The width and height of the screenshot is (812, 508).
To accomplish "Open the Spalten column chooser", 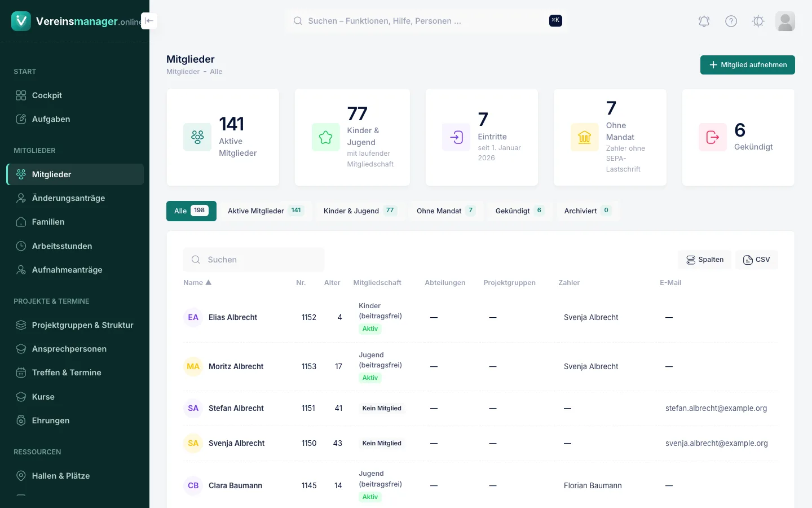I will click(x=705, y=260).
